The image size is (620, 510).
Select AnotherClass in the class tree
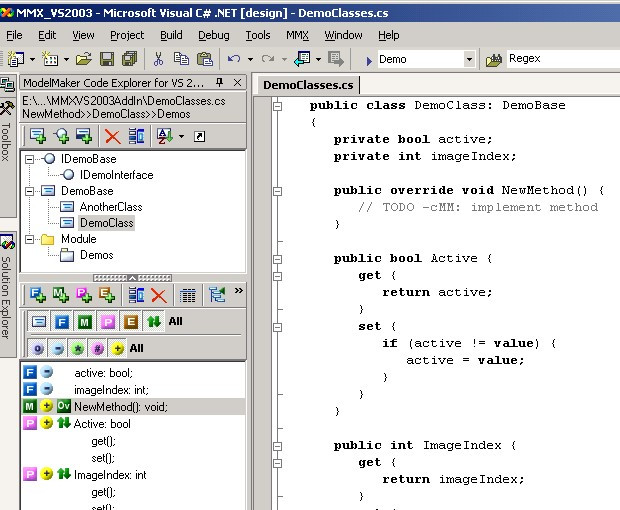coord(111,207)
